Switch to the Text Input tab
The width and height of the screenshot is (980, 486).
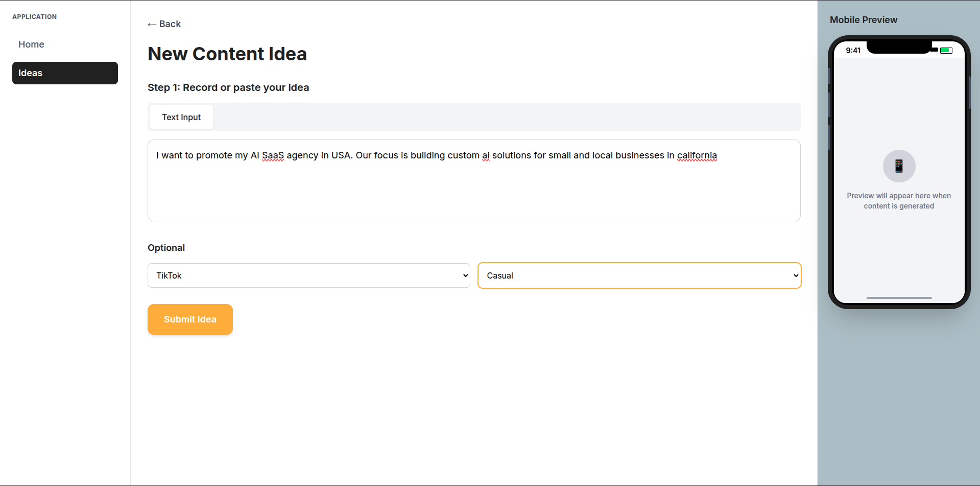(181, 117)
